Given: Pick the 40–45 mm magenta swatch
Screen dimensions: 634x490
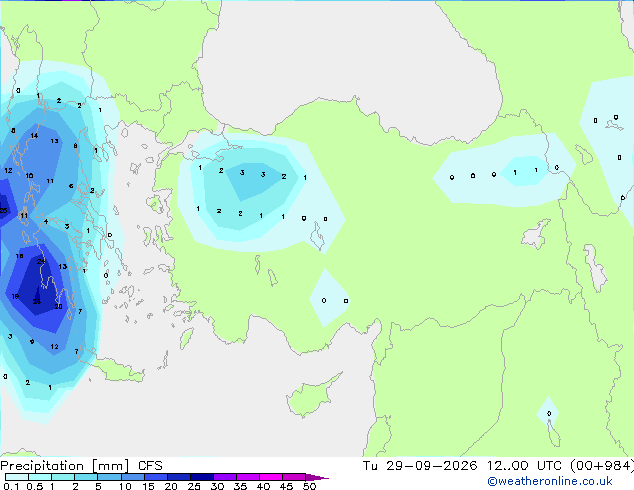Looking at the screenshot, I should [x=271, y=477].
